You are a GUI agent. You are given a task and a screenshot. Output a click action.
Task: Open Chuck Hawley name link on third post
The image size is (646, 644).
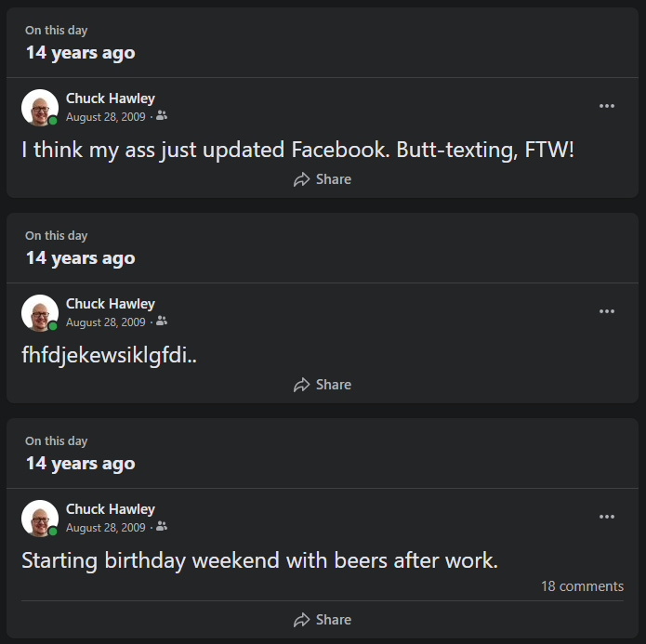(x=111, y=509)
